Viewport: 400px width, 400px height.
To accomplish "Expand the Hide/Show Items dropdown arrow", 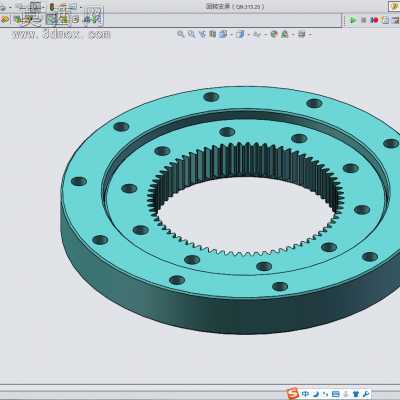I will point(266,35).
